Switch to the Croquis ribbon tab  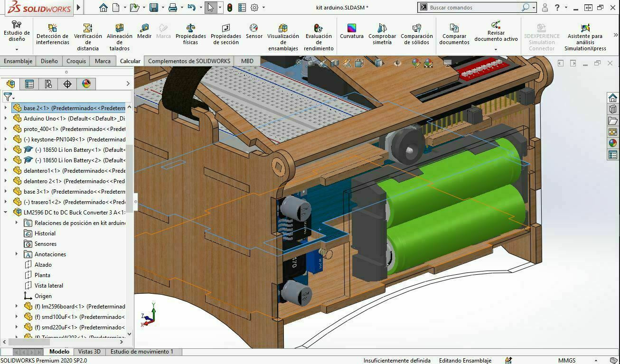coord(75,61)
